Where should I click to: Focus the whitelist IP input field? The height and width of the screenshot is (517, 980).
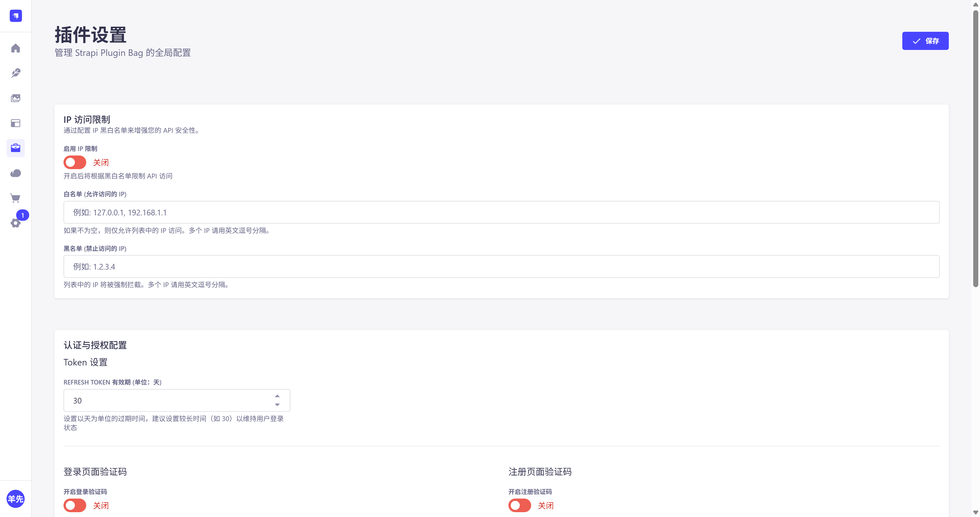click(x=501, y=213)
